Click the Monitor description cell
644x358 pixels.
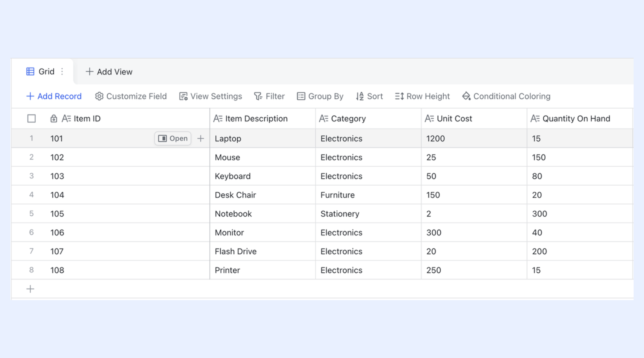click(263, 232)
